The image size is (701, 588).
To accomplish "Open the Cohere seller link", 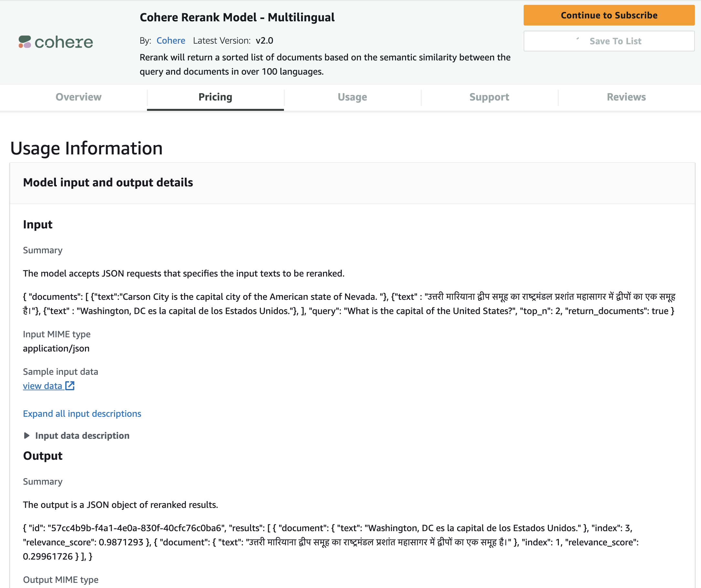I will 171,40.
